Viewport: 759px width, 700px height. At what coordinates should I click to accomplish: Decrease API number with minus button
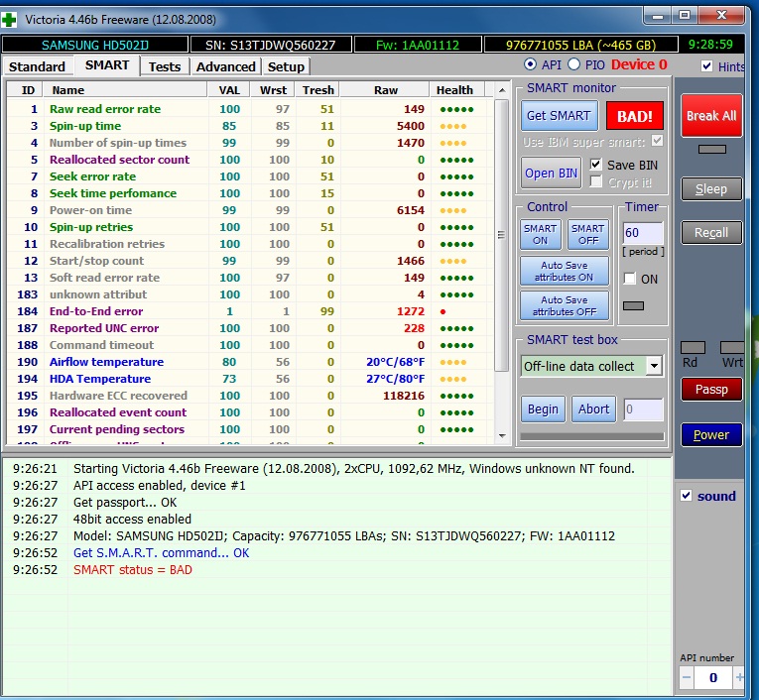point(686,678)
